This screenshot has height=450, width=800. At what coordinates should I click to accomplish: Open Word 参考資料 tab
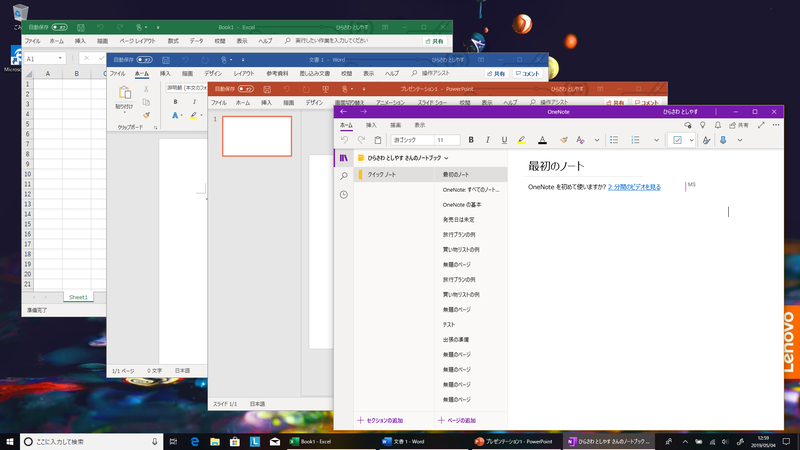click(277, 73)
